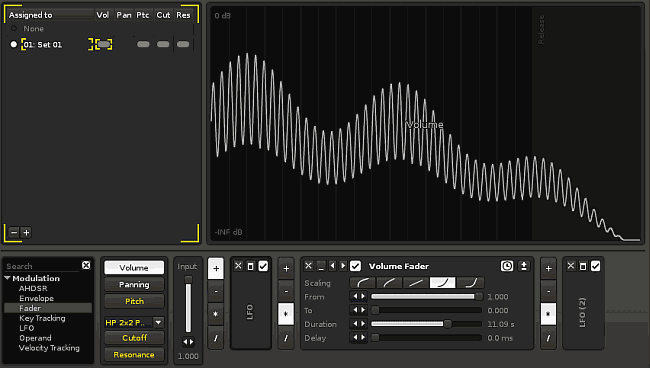
Task: Delete the Volume Fader device with its X icon
Action: [308, 266]
